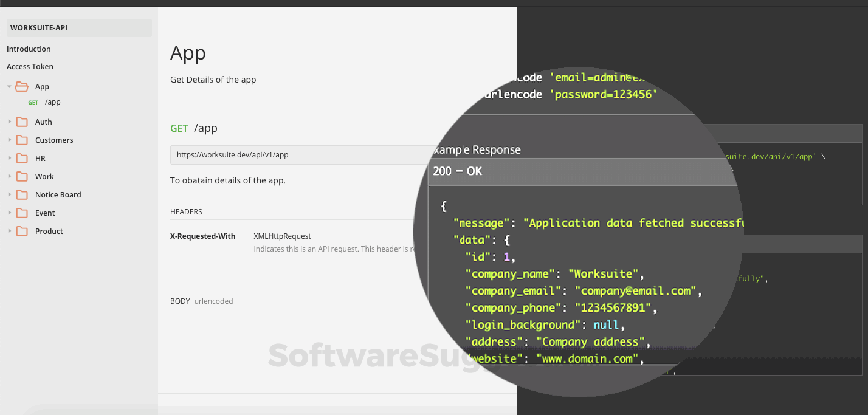Image resolution: width=868 pixels, height=415 pixels.
Task: Click the Notice Board folder icon
Action: (22, 194)
